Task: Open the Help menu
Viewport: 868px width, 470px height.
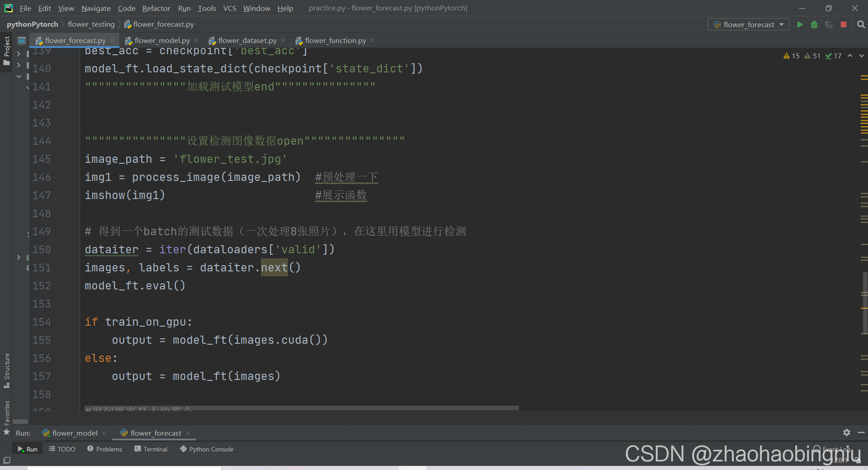Action: (x=285, y=8)
